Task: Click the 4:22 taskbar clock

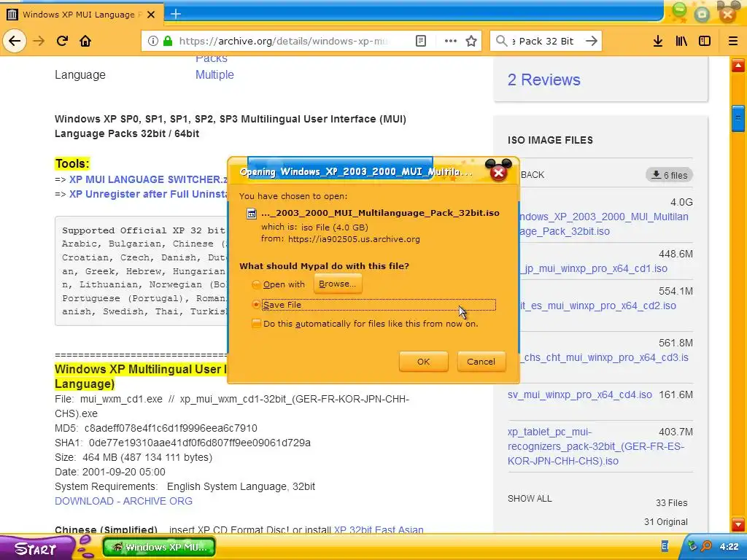Action: point(729,547)
